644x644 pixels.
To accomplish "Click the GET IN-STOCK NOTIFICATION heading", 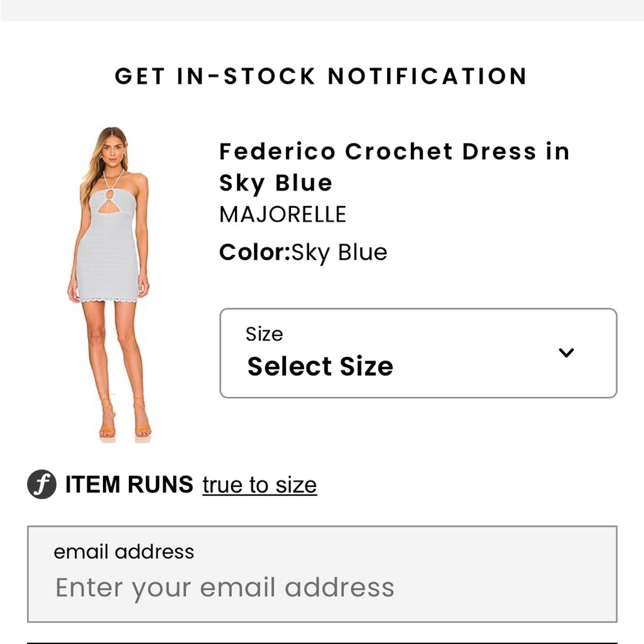I will pyautogui.click(x=321, y=77).
